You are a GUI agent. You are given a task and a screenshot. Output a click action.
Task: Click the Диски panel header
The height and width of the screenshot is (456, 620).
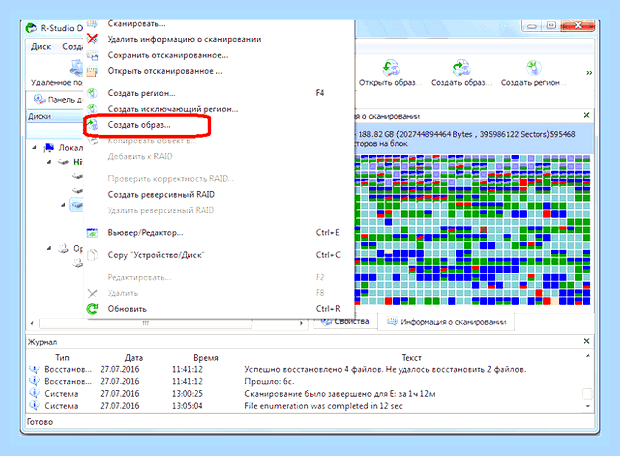55,116
